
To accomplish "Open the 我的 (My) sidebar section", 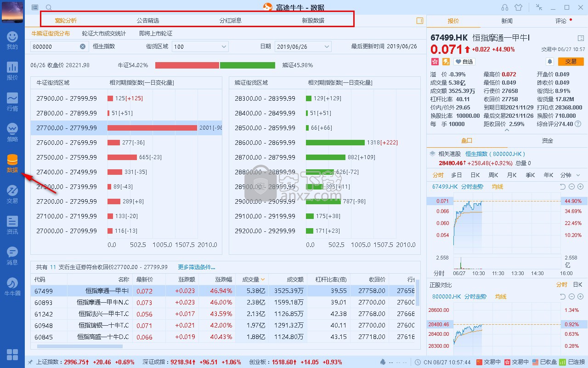I will pos(12,40).
